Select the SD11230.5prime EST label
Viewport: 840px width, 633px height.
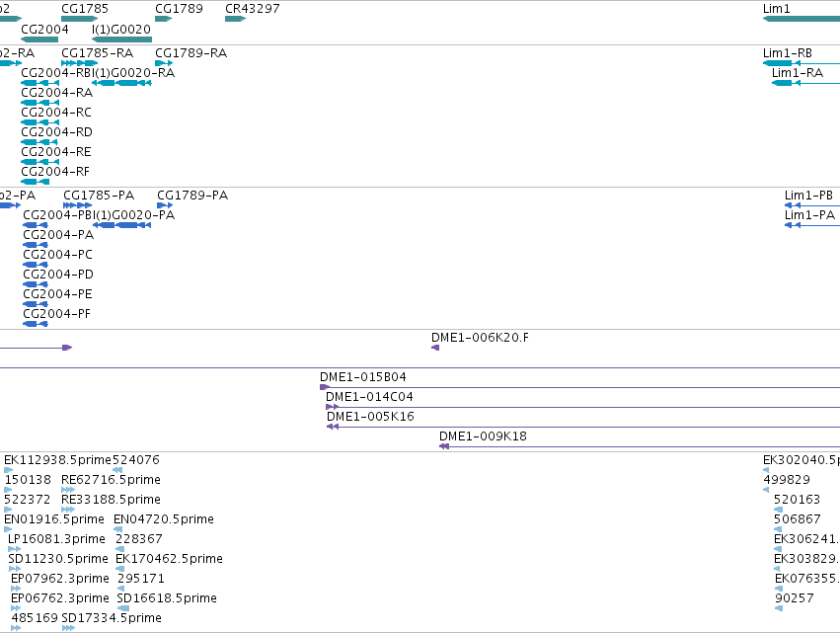(x=58, y=560)
